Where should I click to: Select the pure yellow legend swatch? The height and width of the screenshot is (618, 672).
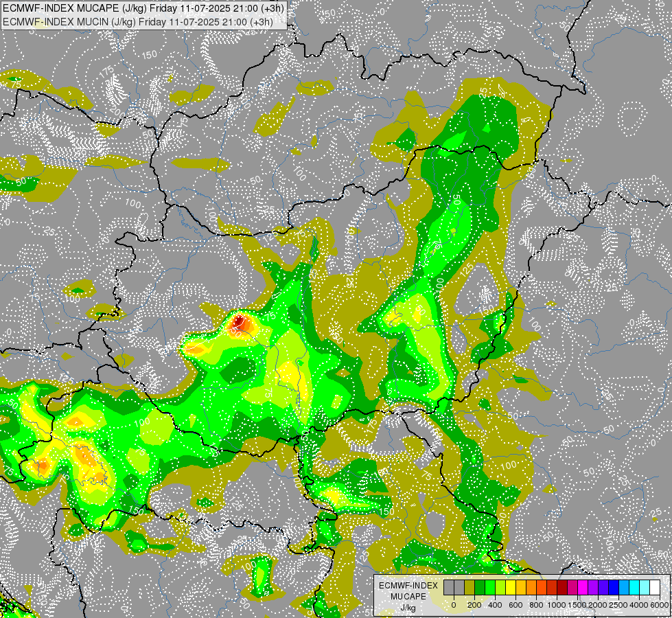[x=511, y=588]
